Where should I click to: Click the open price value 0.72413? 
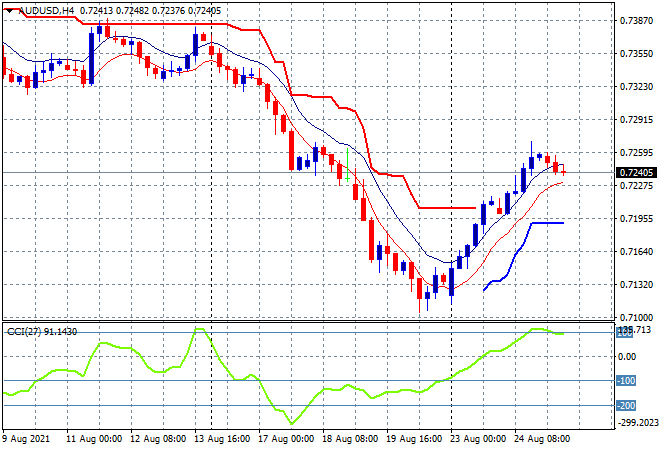point(96,11)
